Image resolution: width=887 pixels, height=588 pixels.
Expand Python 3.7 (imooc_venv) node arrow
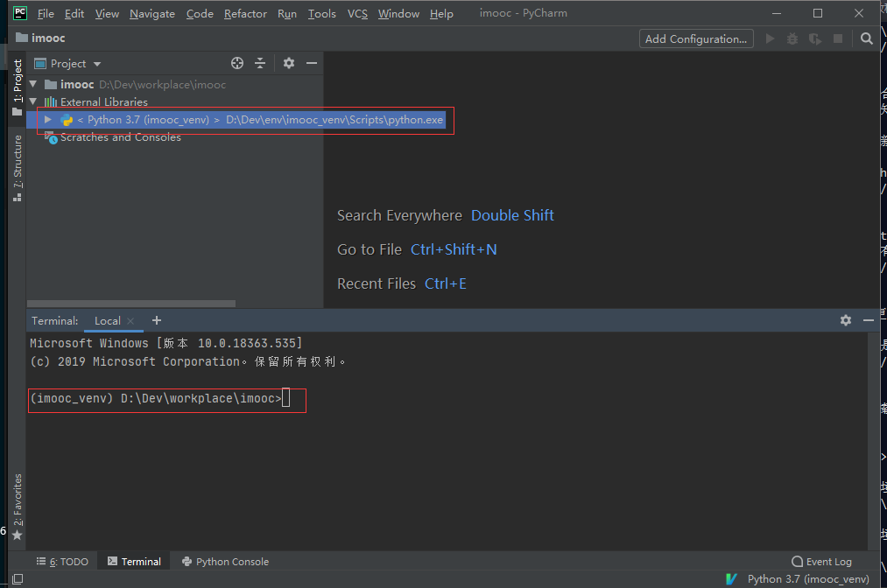coord(48,119)
